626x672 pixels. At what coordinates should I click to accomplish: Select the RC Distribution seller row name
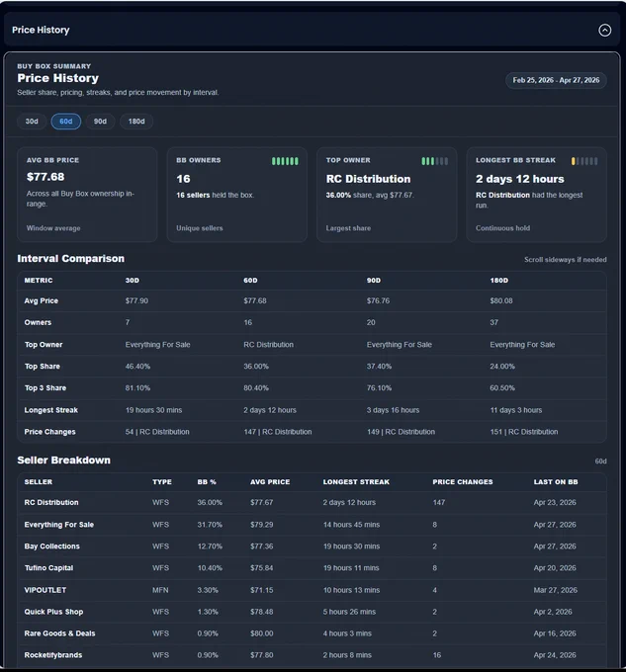[x=51, y=502]
